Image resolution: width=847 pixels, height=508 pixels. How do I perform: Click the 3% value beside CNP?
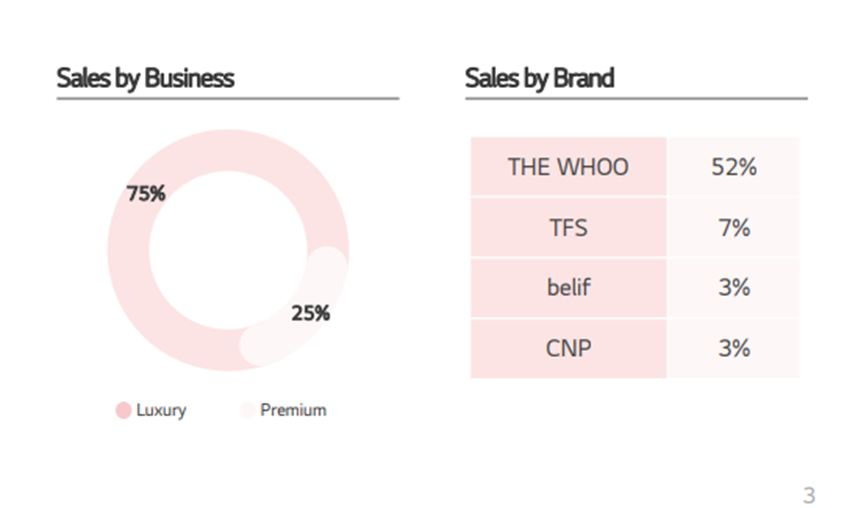click(x=733, y=348)
